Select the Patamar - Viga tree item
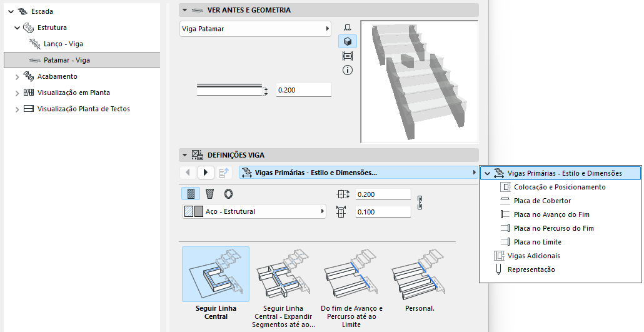Viewport: 644px width, 332px height. tap(82, 60)
